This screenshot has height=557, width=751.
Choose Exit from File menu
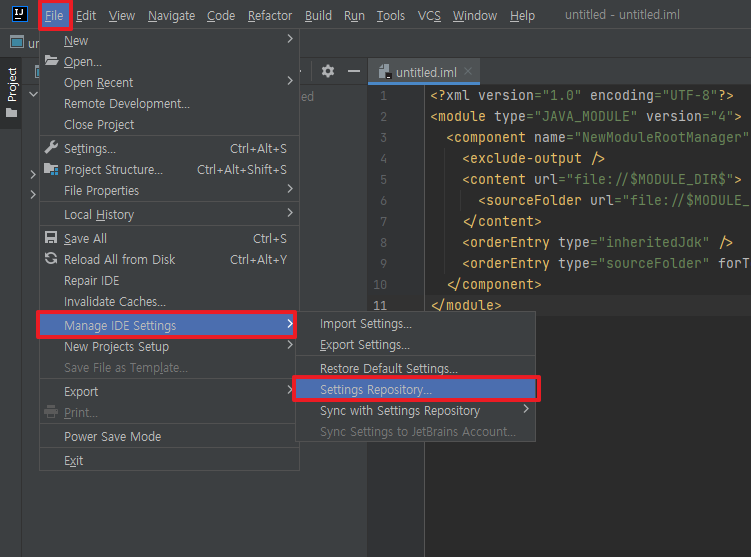(169, 461)
